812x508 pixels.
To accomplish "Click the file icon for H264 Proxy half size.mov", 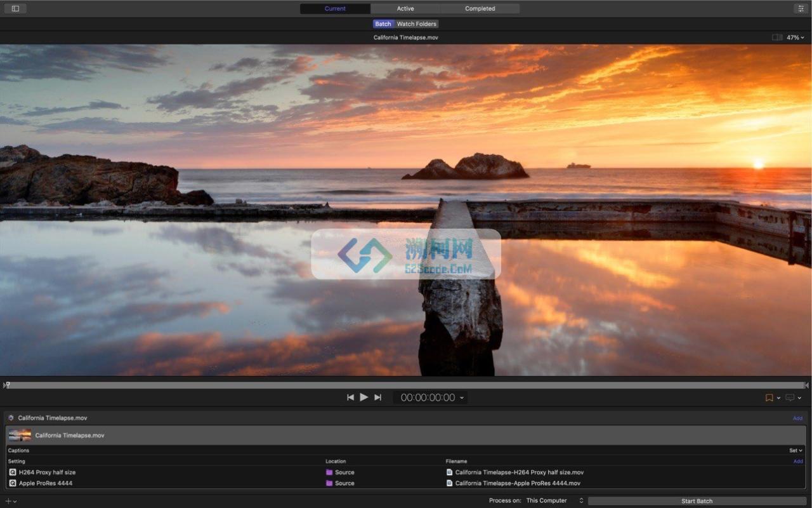I will click(449, 472).
